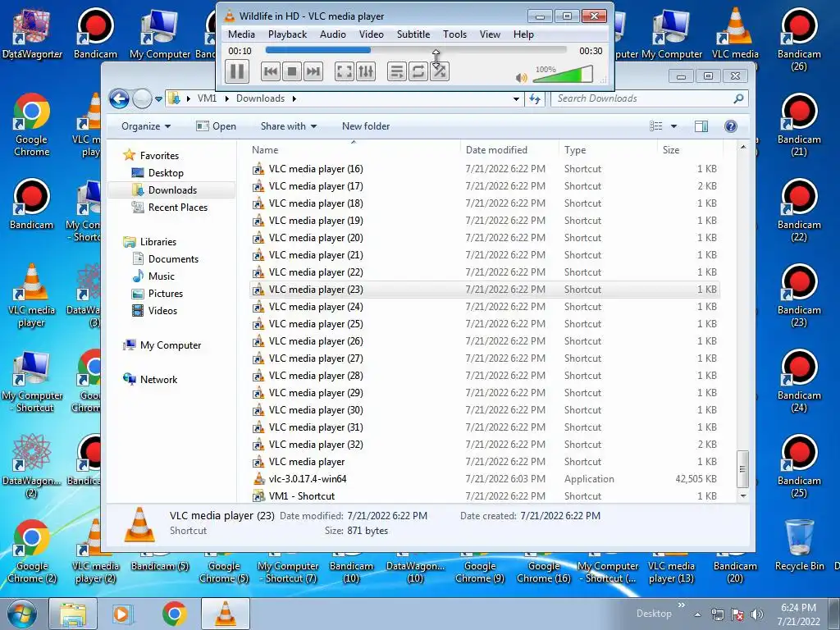Open the Media menu in VLC
Screen dimensions: 840x630
242,34
